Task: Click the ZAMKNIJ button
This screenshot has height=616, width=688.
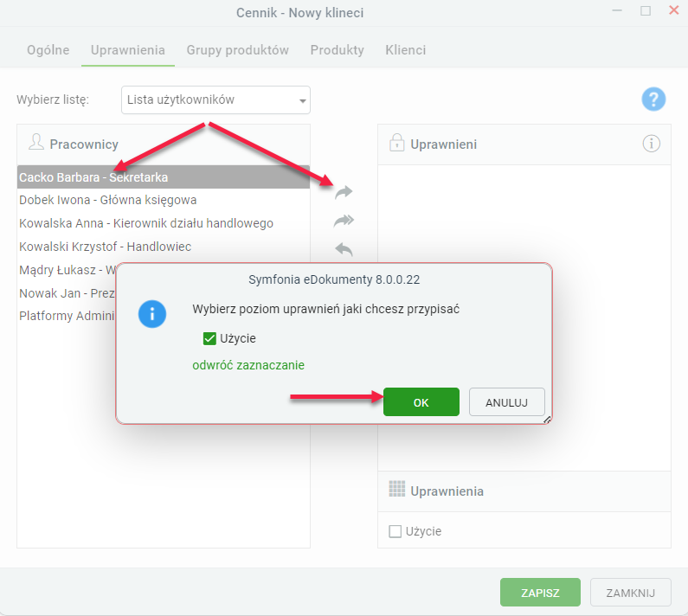Action: point(631,593)
